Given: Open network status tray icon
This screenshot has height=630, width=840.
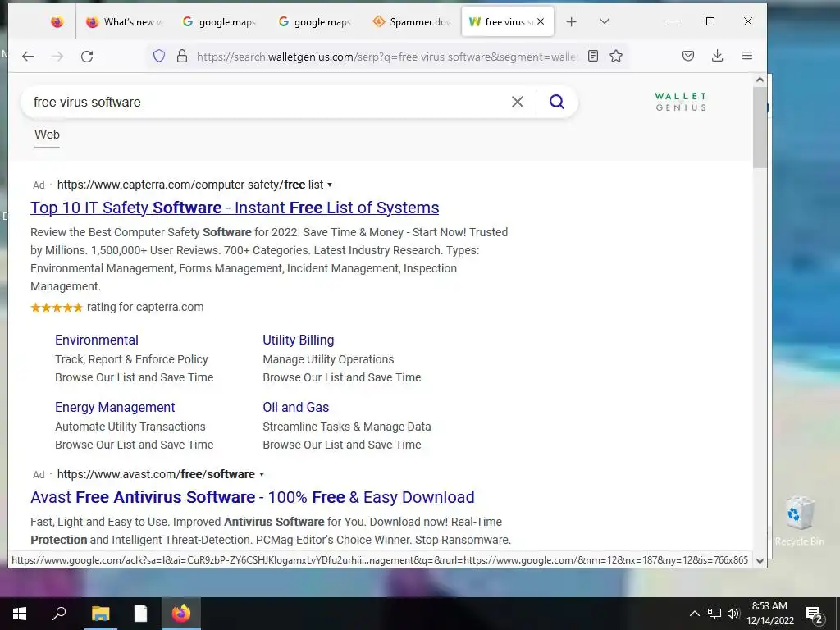Looking at the screenshot, I should 714,614.
